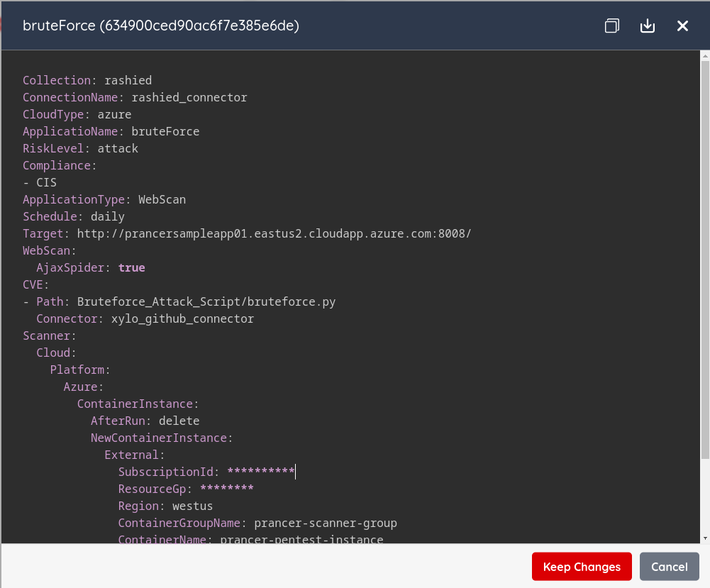710x588 pixels.
Task: Click the bruteforce.py path value
Action: coord(206,301)
